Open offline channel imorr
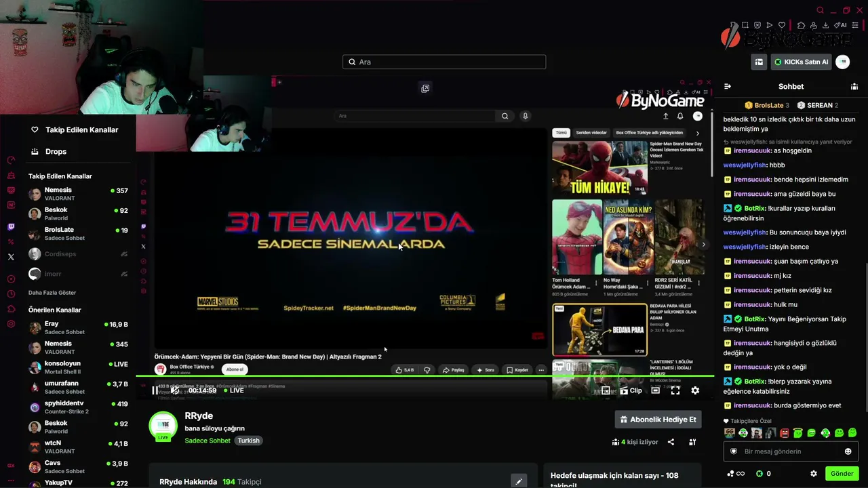The height and width of the screenshot is (488, 868). click(x=78, y=274)
